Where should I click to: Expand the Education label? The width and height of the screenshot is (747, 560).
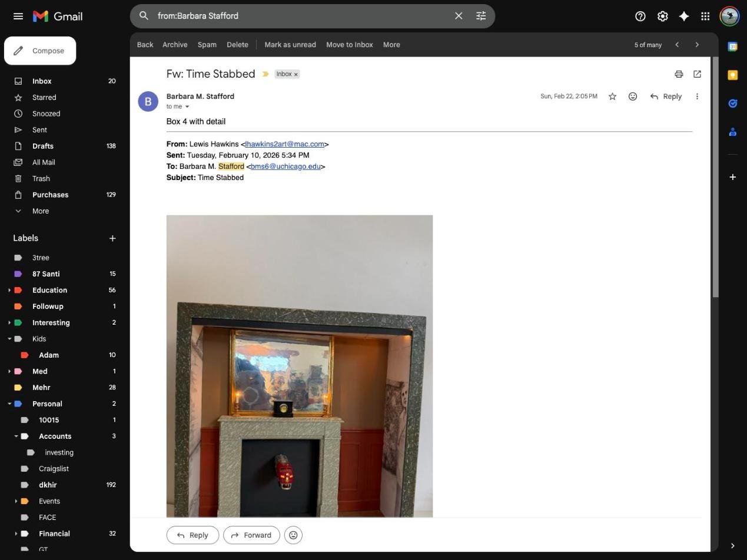[x=9, y=291]
